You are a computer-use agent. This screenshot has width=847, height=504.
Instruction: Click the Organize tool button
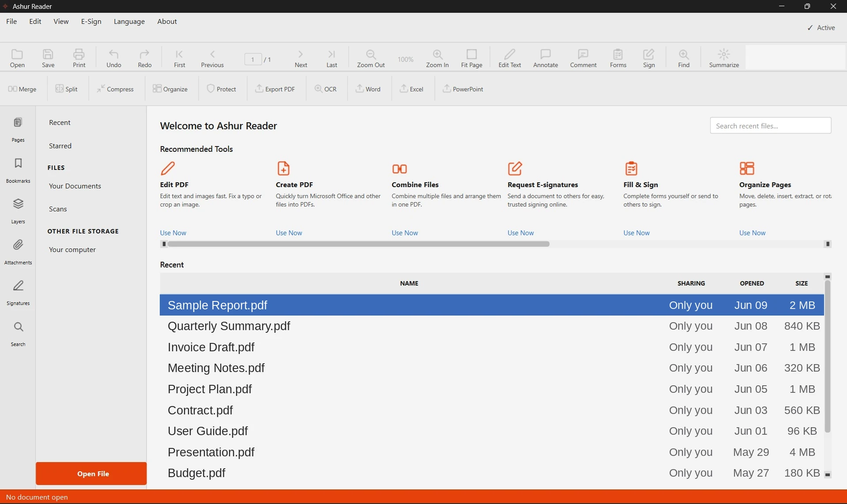tap(170, 89)
